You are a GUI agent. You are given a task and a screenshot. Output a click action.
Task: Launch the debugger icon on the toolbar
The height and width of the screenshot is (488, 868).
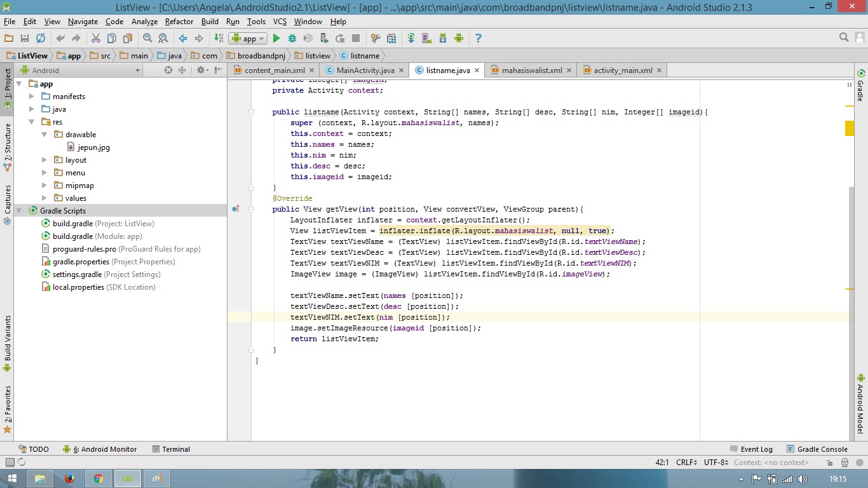[x=292, y=38]
